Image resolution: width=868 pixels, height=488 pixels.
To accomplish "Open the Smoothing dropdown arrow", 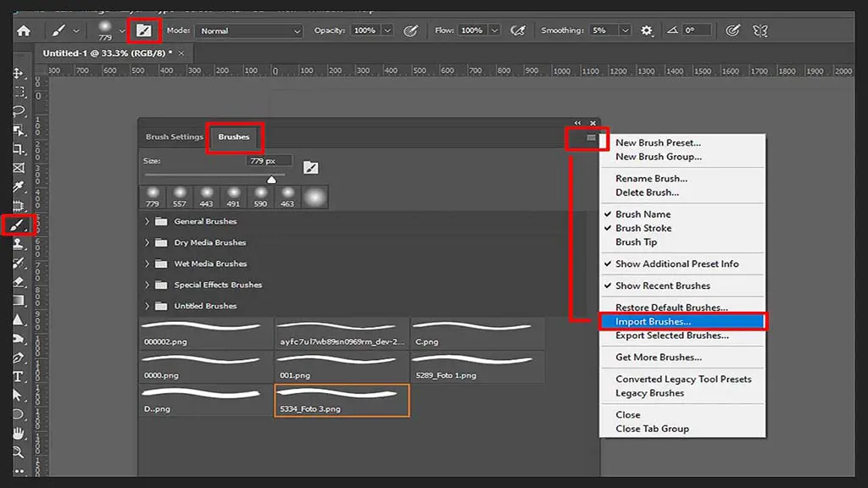I will coord(625,30).
